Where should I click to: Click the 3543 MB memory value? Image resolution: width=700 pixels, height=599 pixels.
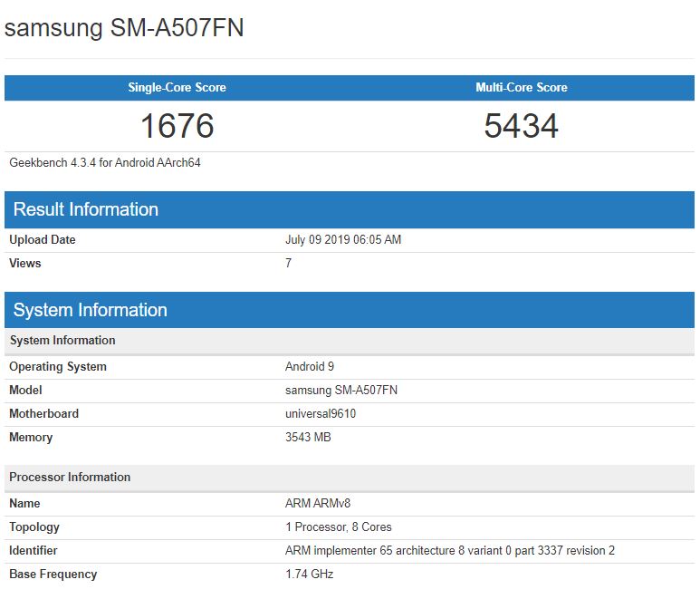[308, 438]
